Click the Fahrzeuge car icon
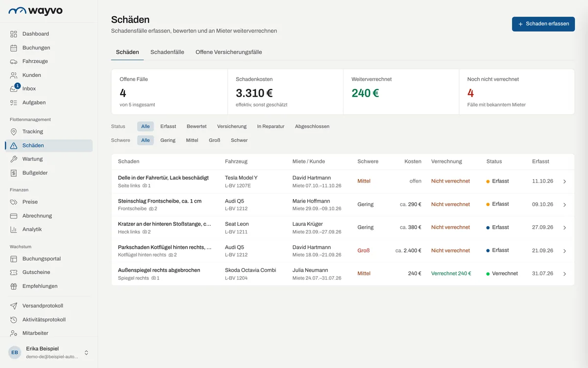 coord(14,61)
